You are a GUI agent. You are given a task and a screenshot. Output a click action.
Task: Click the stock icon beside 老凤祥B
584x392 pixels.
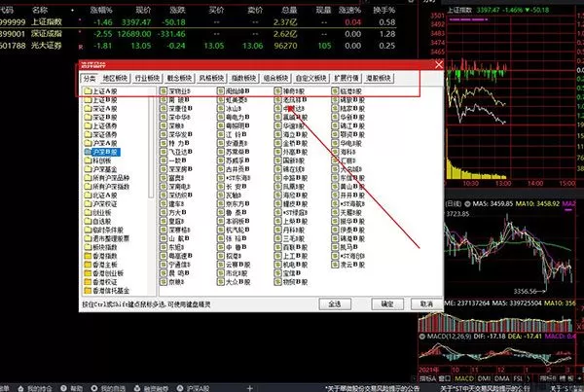pos(277,100)
